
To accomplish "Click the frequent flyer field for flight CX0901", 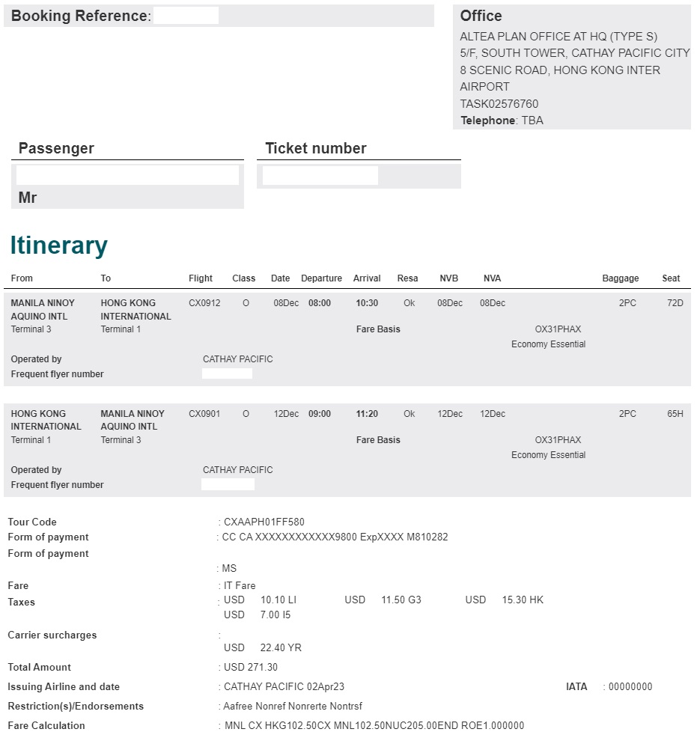I will (228, 484).
